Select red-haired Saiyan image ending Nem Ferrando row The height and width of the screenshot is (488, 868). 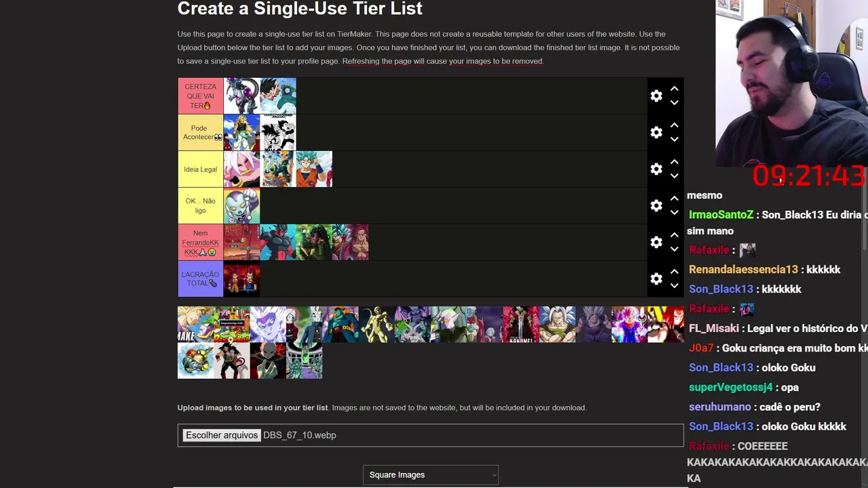(351, 243)
